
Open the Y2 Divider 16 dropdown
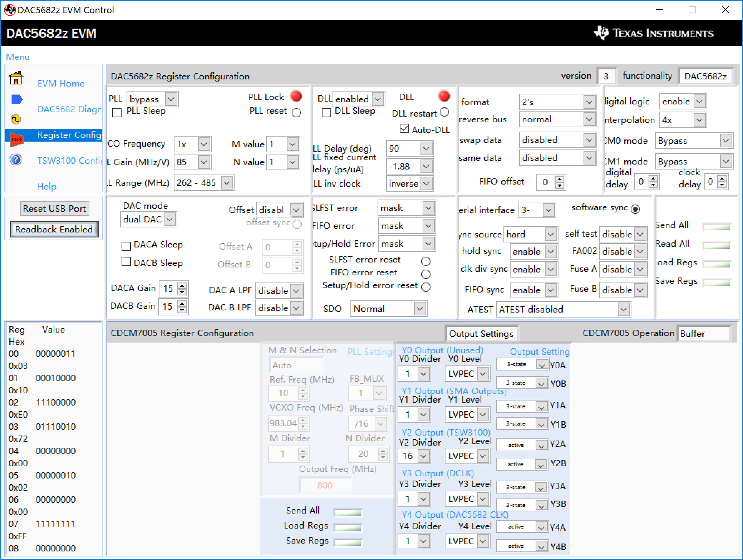coord(414,456)
